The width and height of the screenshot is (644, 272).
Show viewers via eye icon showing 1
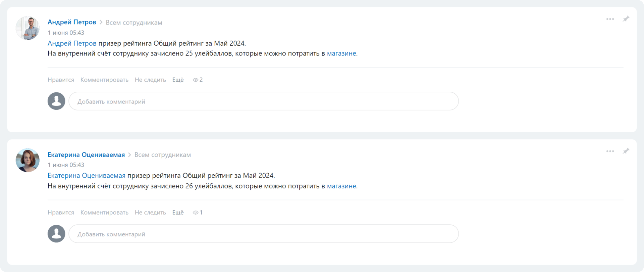pyautogui.click(x=198, y=213)
